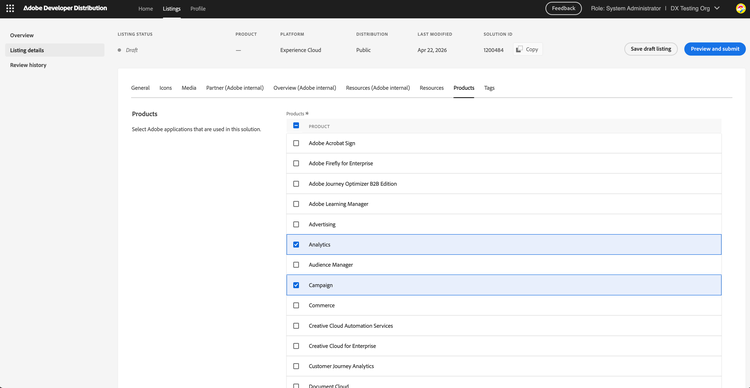This screenshot has width=750, height=388.
Task: Open the Listings nav item
Action: pos(172,9)
